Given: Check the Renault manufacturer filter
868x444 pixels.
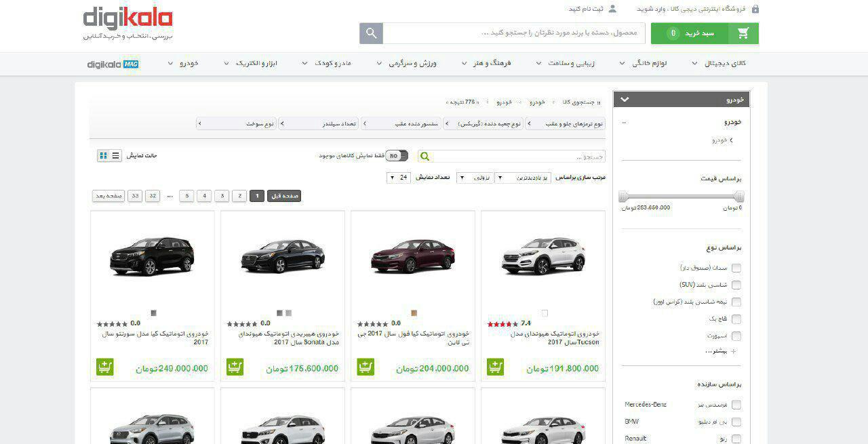Looking at the screenshot, I should pyautogui.click(x=736, y=439).
